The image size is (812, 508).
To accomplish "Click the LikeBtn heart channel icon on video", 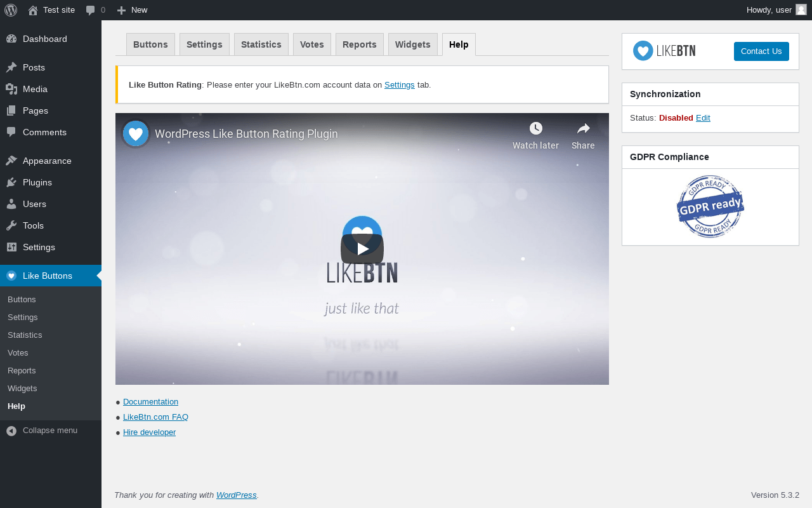I will pos(136,134).
